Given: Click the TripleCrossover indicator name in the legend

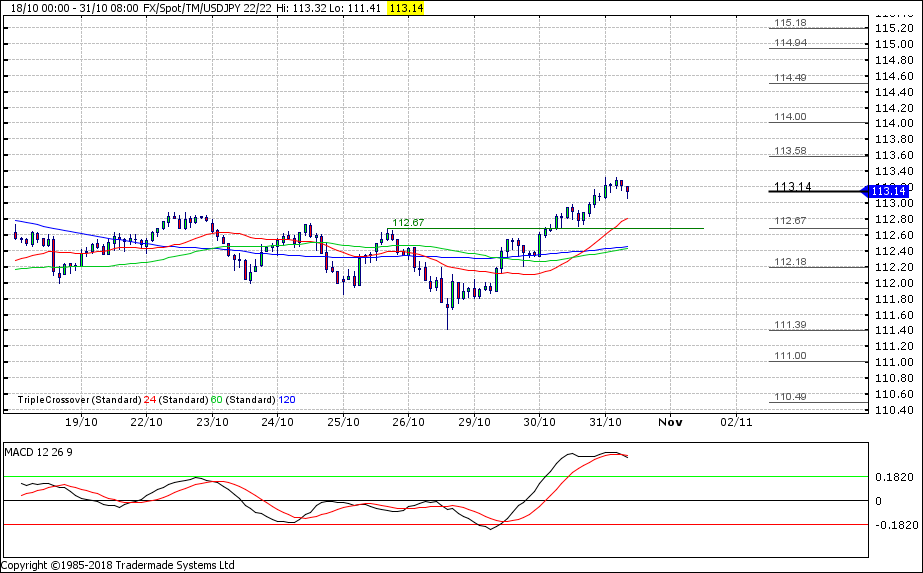Looking at the screenshot, I should [x=54, y=400].
